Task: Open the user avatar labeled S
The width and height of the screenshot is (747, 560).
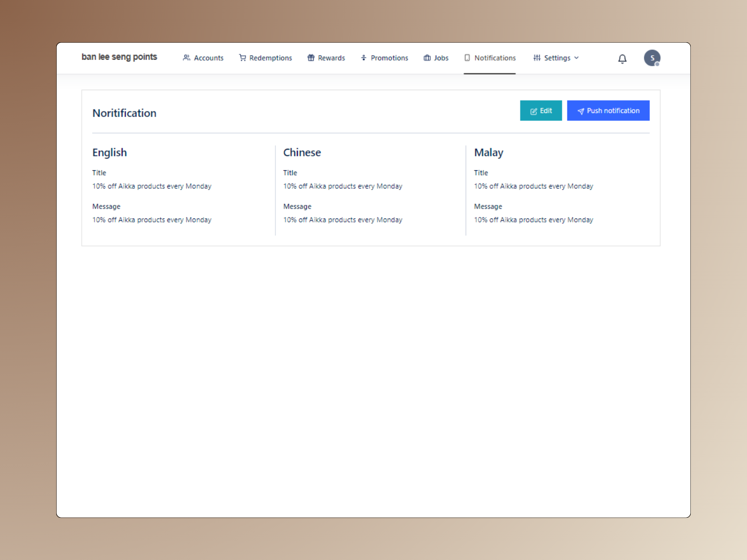Action: [652, 58]
